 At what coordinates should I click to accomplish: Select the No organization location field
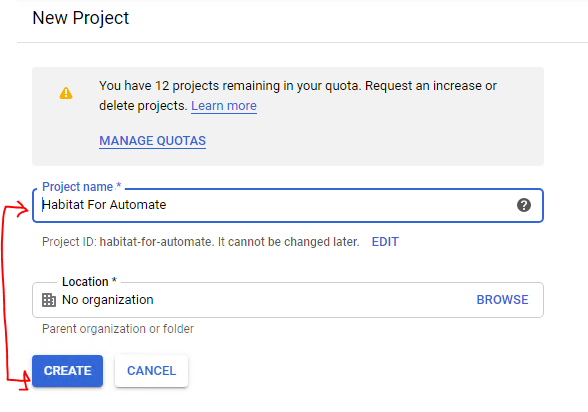point(288,300)
